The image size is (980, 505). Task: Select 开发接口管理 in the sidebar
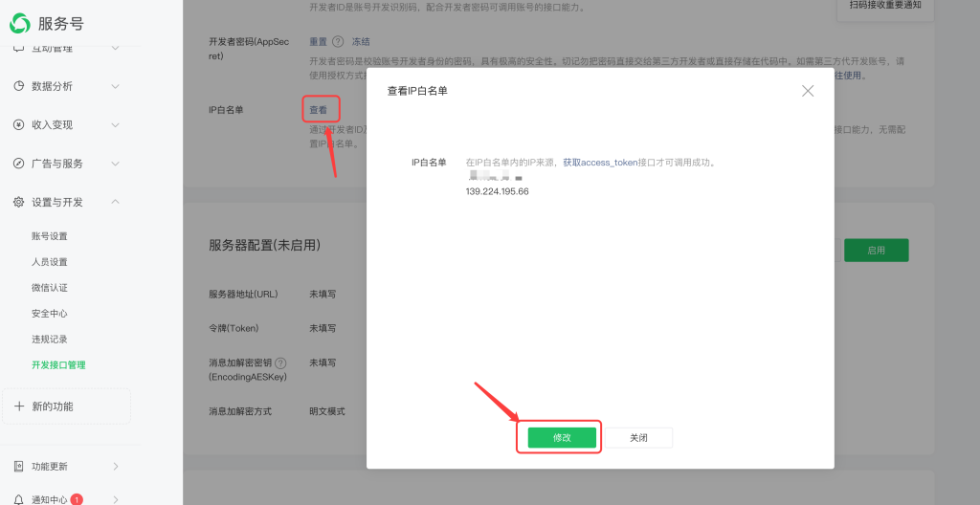[58, 365]
